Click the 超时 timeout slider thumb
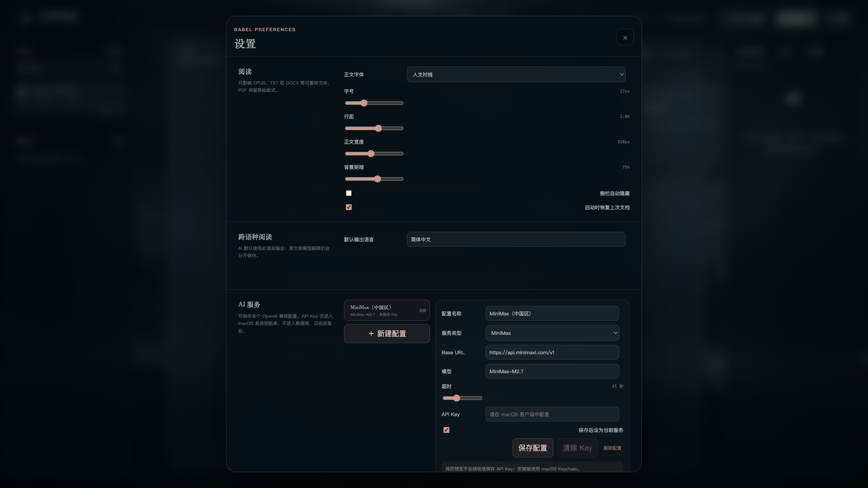Image resolution: width=868 pixels, height=488 pixels. [457, 398]
